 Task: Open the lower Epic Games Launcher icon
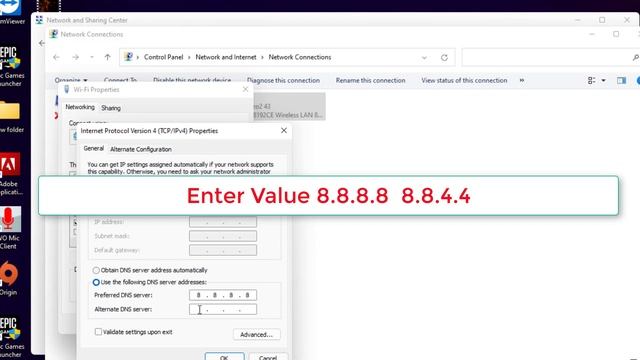(x=11, y=337)
